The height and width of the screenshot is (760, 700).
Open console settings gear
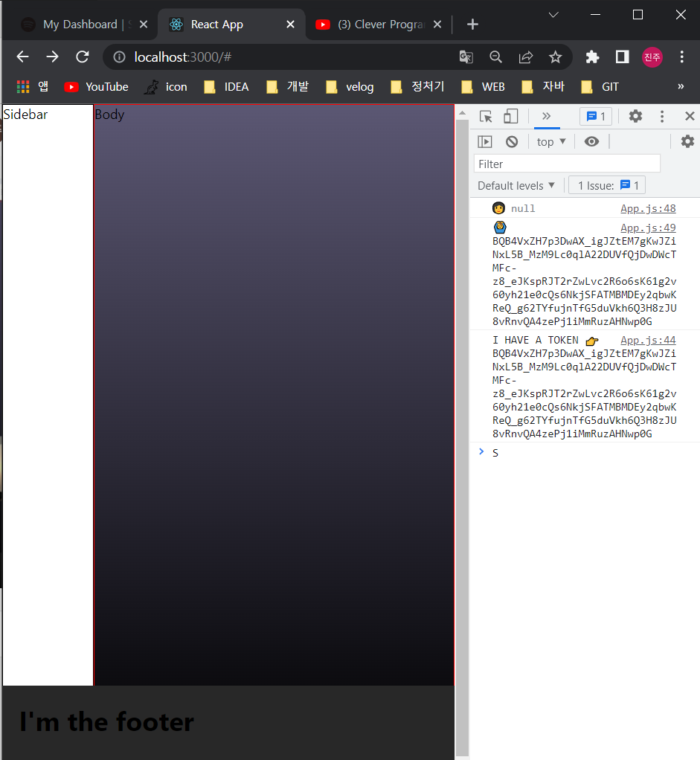687,141
